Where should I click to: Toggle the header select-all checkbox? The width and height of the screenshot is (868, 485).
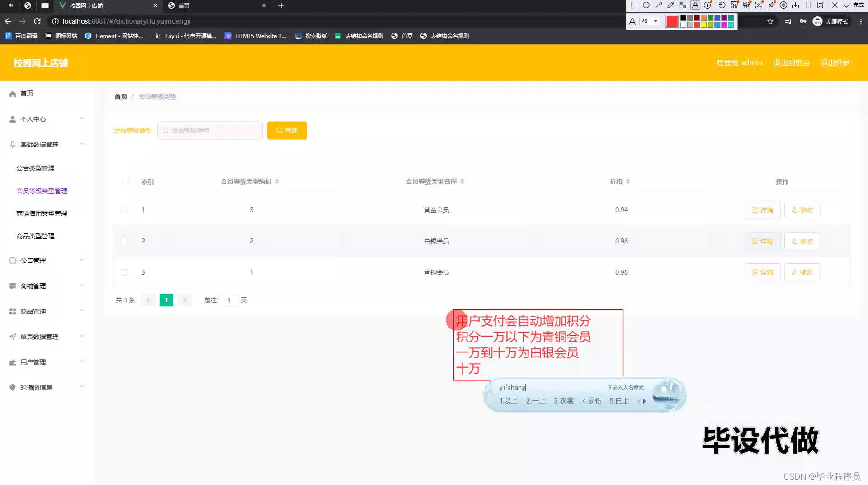click(x=125, y=182)
